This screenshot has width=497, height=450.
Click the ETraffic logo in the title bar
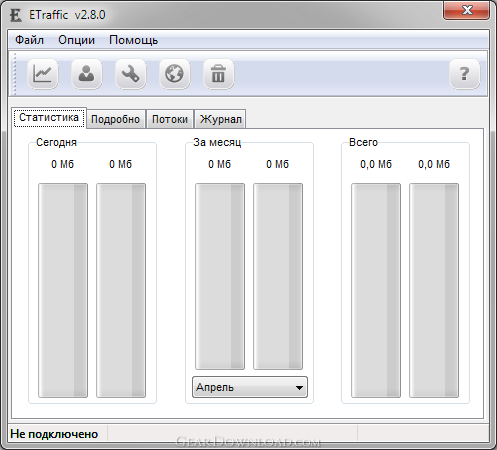pos(15,15)
